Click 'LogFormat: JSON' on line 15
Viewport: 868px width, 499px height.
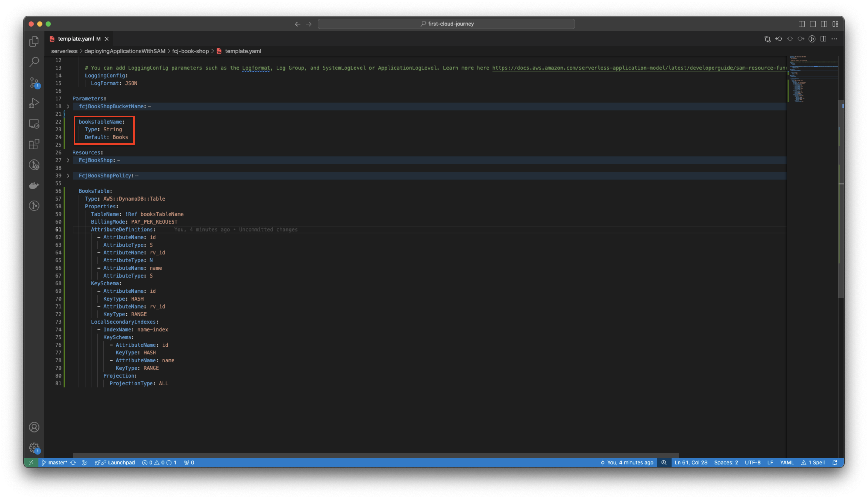point(114,83)
